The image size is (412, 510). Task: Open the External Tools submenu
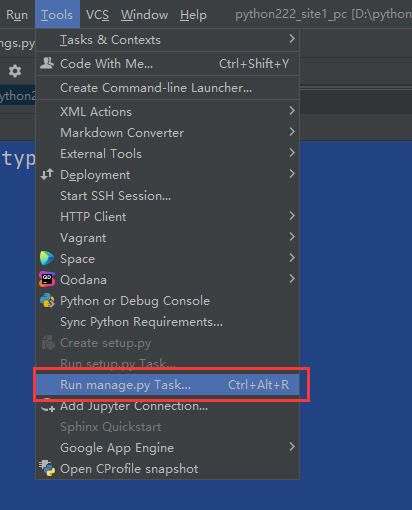tap(167, 153)
